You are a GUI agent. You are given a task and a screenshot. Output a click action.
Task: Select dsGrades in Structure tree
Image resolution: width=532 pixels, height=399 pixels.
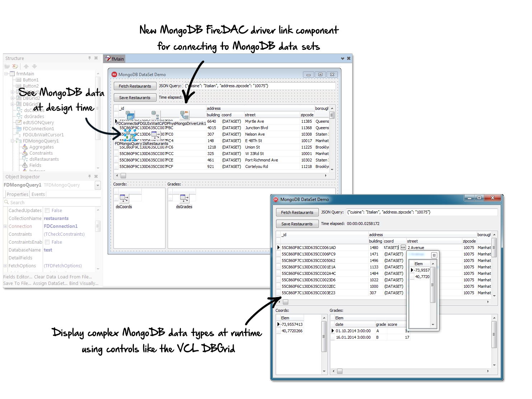(34, 116)
